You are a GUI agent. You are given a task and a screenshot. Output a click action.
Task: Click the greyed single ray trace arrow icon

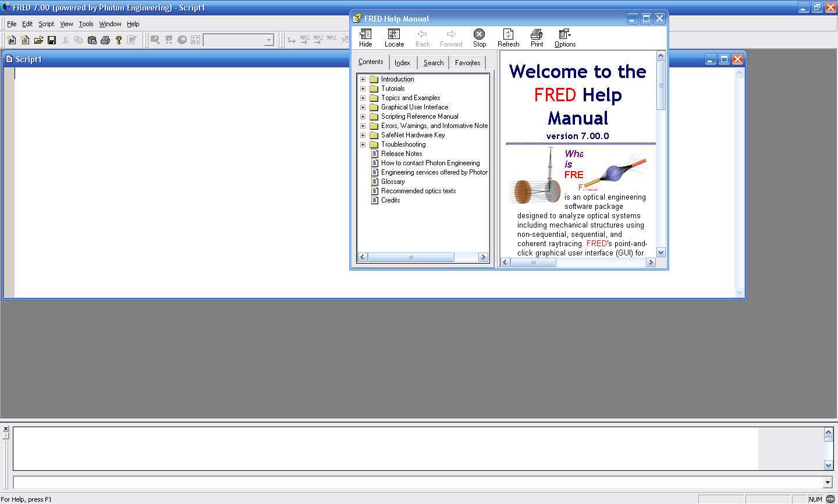pos(292,40)
